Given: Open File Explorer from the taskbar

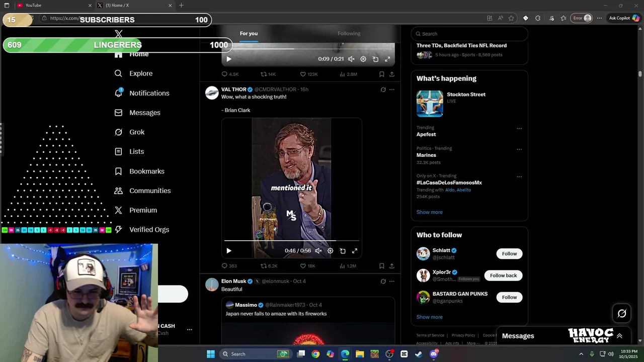Looking at the screenshot, I should 360,354.
